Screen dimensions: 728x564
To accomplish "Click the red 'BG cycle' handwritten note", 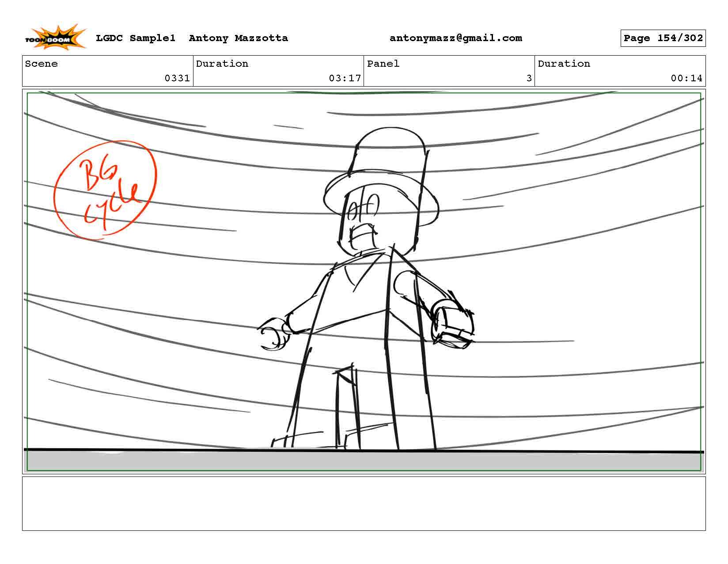I will pos(106,190).
